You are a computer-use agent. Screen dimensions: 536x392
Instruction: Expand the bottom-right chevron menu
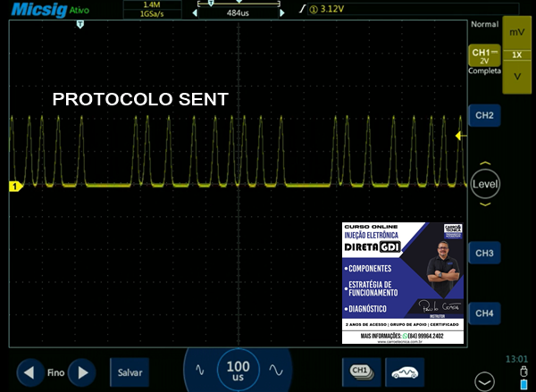484,380
